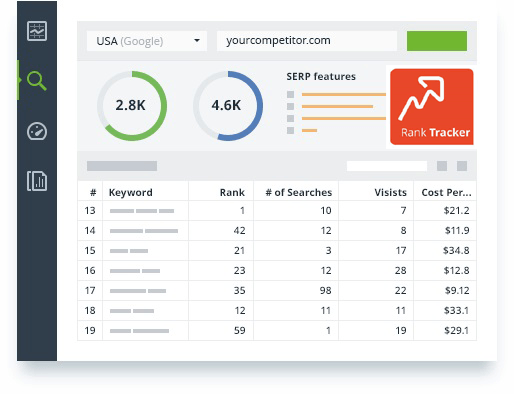Click visits value 17 in row 15
514x394 pixels.
(401, 250)
